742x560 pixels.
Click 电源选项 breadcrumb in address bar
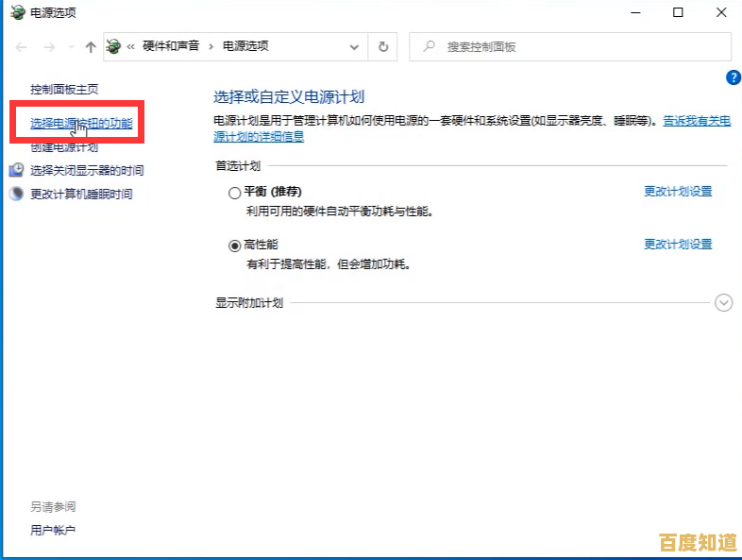(245, 46)
